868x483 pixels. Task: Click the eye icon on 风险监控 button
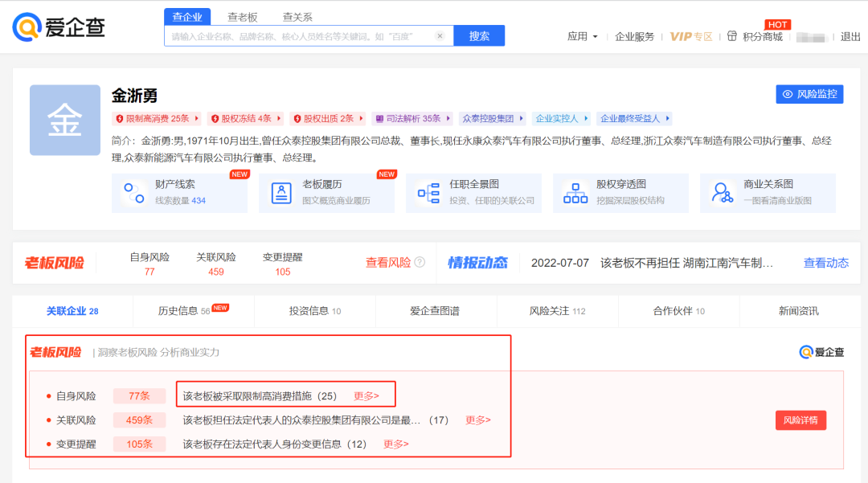787,94
